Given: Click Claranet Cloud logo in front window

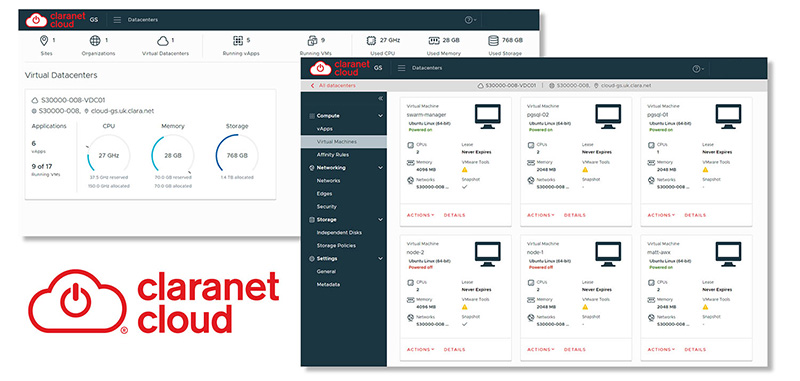Looking at the screenshot, I should coord(340,68).
